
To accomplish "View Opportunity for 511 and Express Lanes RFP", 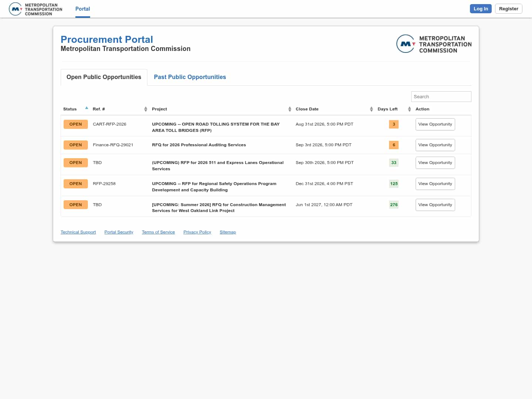I will (x=435, y=163).
